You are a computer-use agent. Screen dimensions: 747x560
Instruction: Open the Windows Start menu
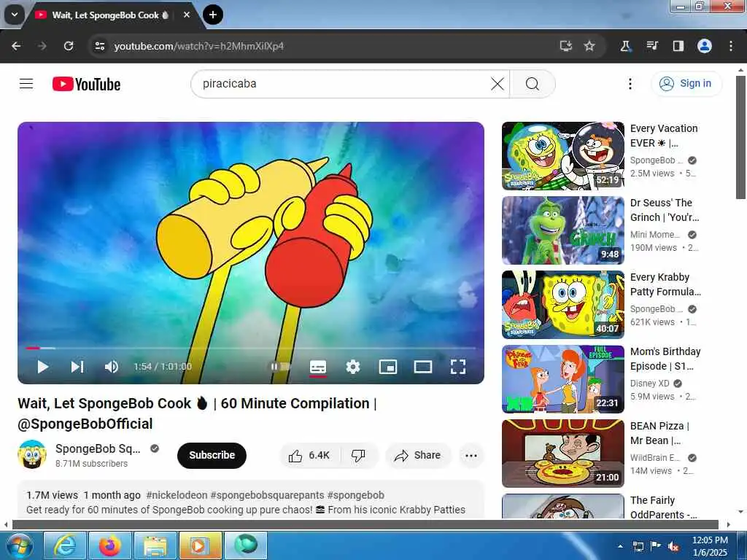tap(20, 545)
